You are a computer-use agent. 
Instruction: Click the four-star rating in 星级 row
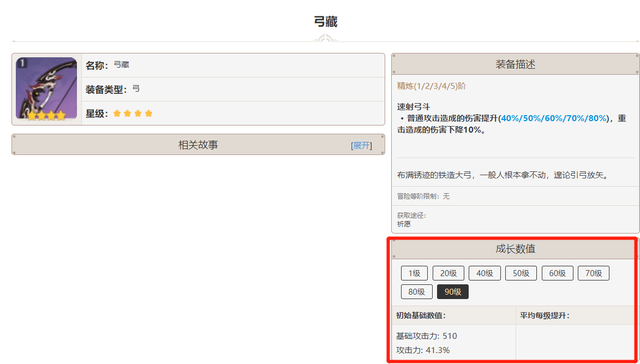click(133, 113)
